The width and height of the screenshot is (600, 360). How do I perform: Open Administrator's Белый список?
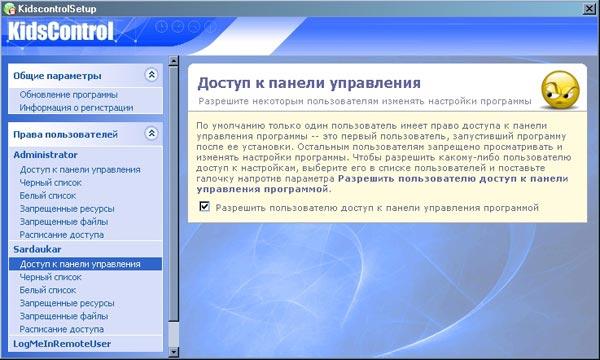[47, 195]
